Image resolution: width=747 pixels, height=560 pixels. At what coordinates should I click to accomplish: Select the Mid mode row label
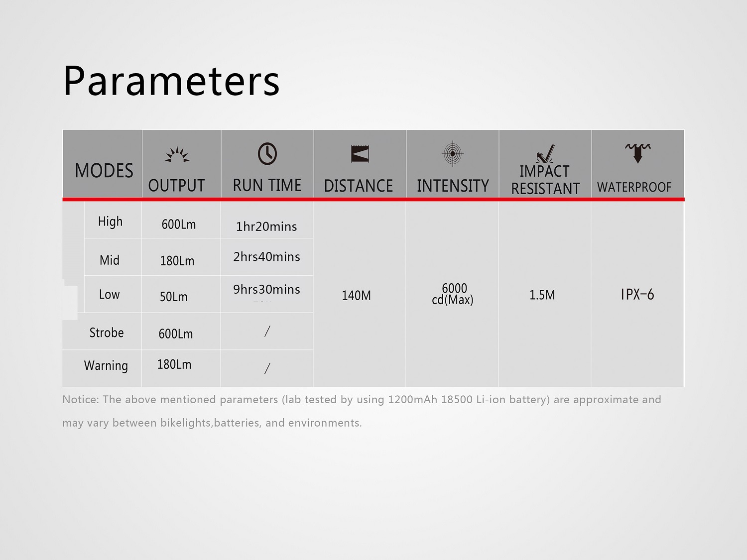(110, 260)
